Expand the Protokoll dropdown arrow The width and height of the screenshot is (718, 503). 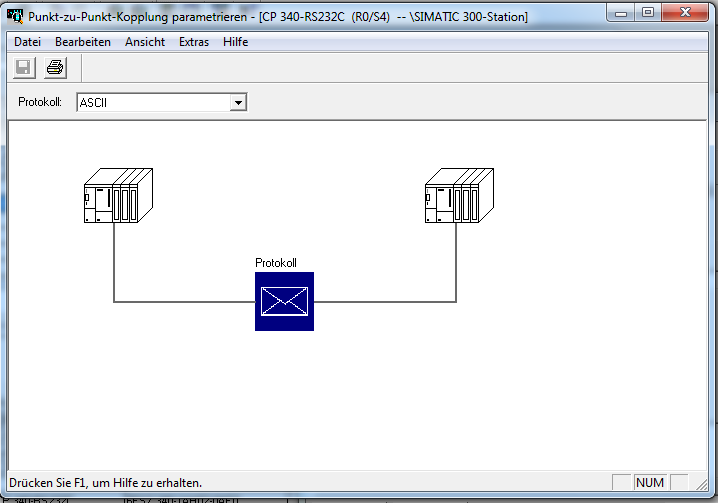pyautogui.click(x=238, y=102)
